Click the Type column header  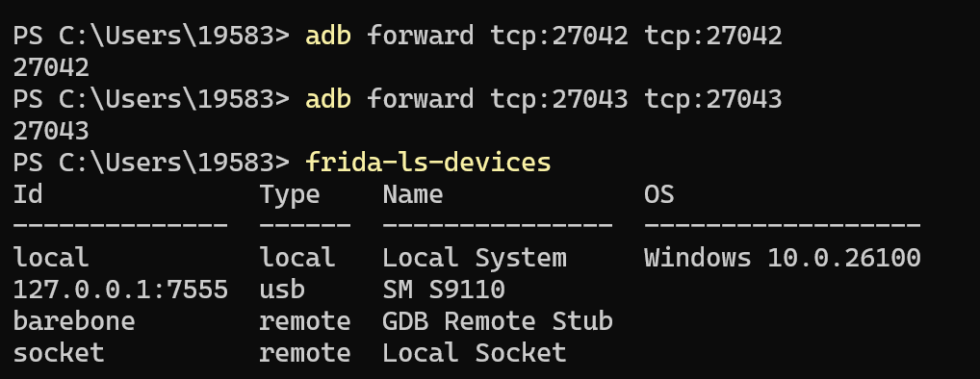tap(290, 195)
